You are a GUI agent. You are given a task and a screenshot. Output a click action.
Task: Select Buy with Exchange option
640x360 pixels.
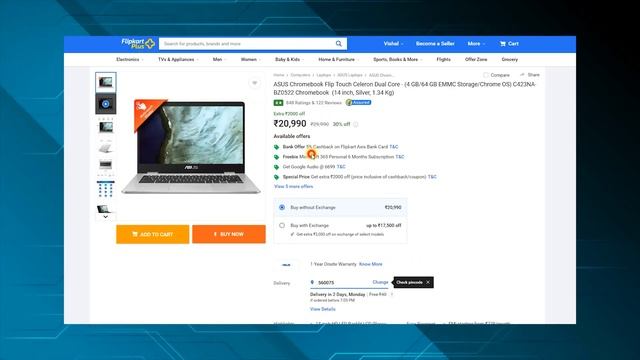(282, 225)
